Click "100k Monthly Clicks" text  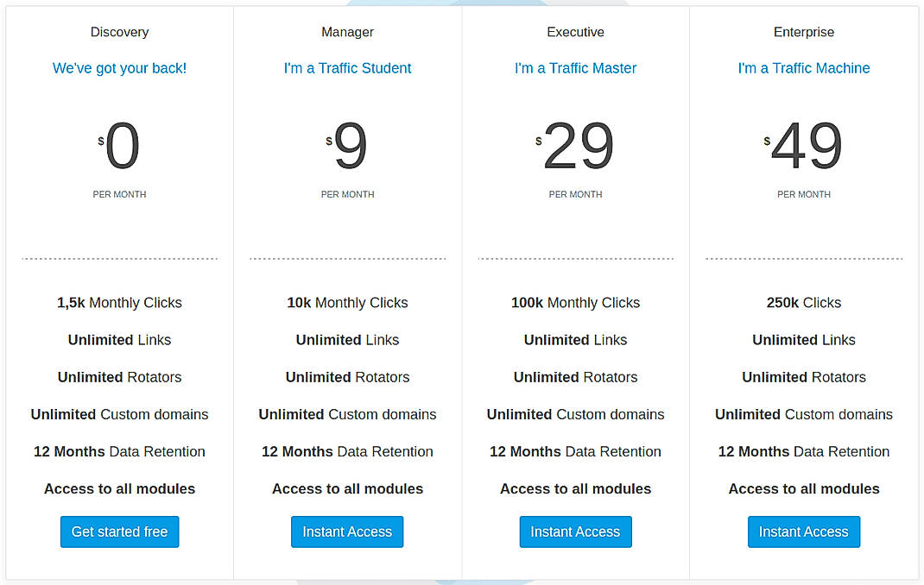coord(575,303)
